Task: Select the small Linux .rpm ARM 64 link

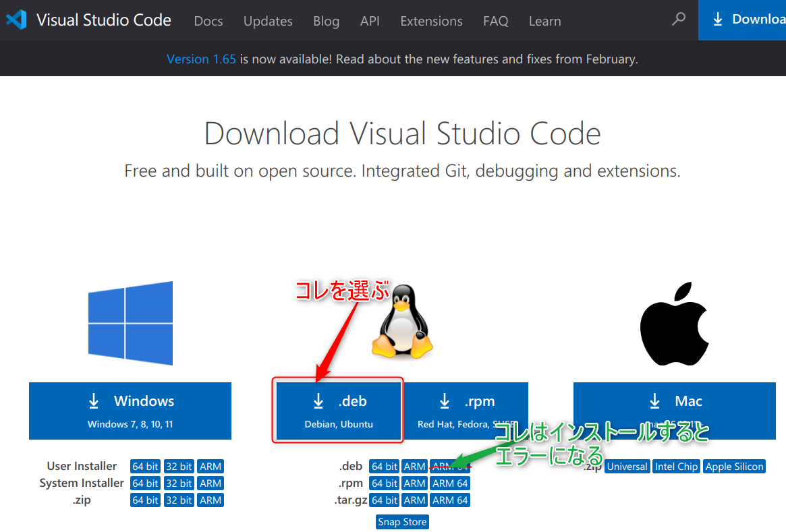Action: pos(450,483)
